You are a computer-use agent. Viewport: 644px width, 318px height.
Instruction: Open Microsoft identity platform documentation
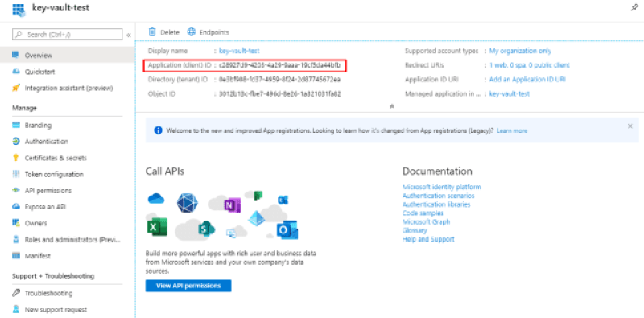(x=441, y=187)
